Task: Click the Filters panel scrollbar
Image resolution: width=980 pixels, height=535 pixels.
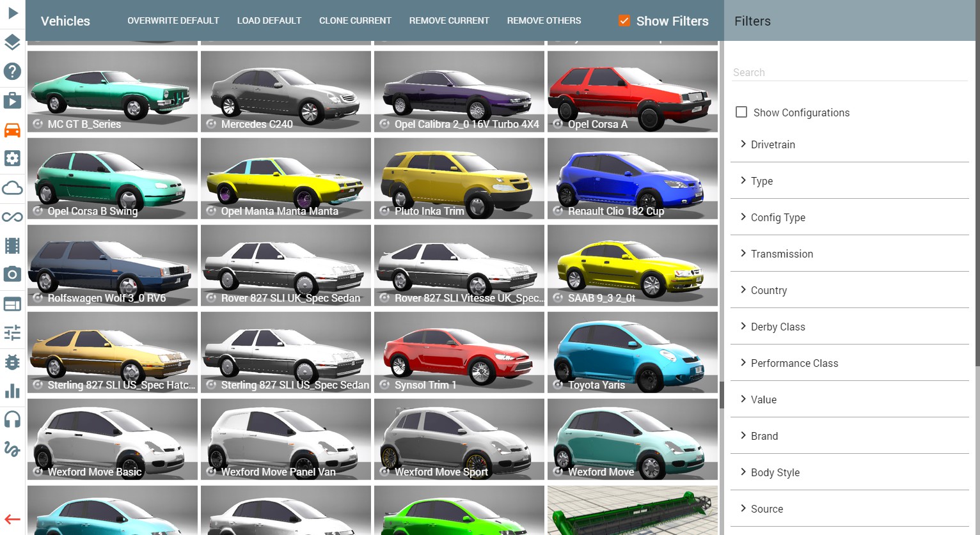Action: [977, 183]
